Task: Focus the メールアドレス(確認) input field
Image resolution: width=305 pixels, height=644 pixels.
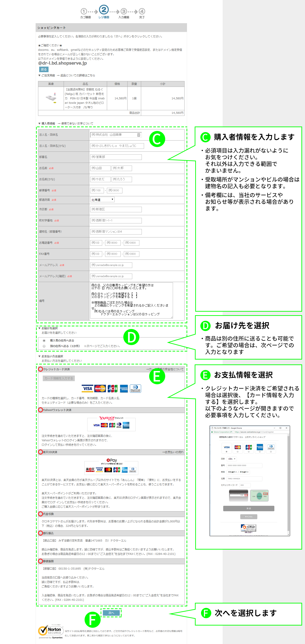Action: click(x=111, y=276)
